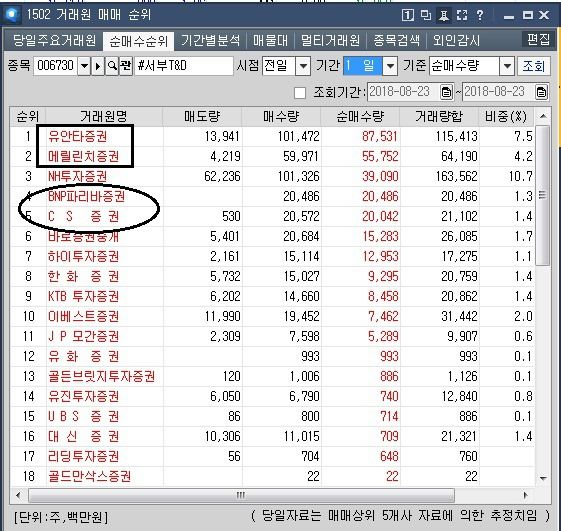Sort by 매수량 column header
561x531 pixels.
click(x=281, y=116)
